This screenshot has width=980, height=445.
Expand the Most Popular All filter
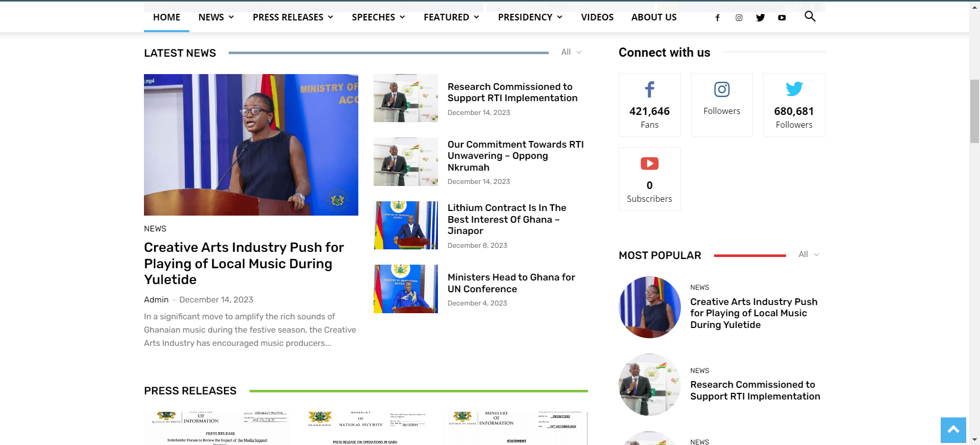[808, 254]
